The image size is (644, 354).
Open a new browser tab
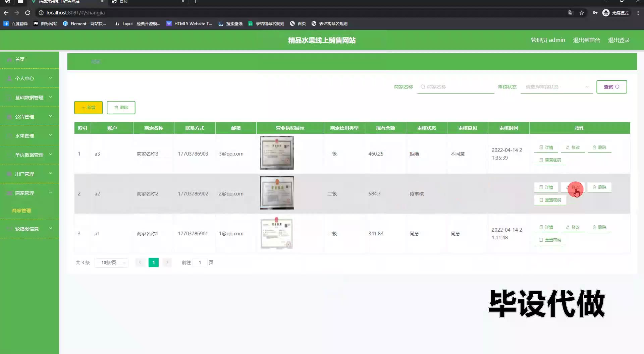(x=196, y=2)
